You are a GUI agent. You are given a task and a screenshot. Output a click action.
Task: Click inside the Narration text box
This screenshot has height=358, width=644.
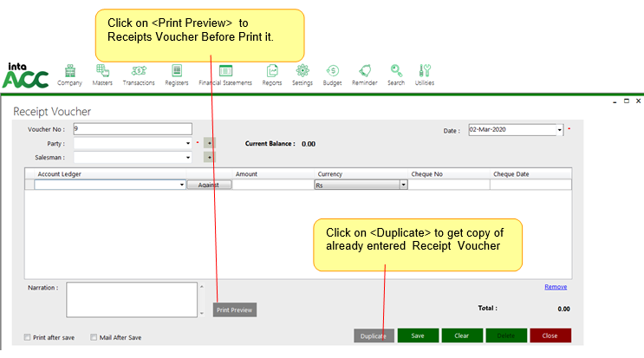[x=131, y=299]
